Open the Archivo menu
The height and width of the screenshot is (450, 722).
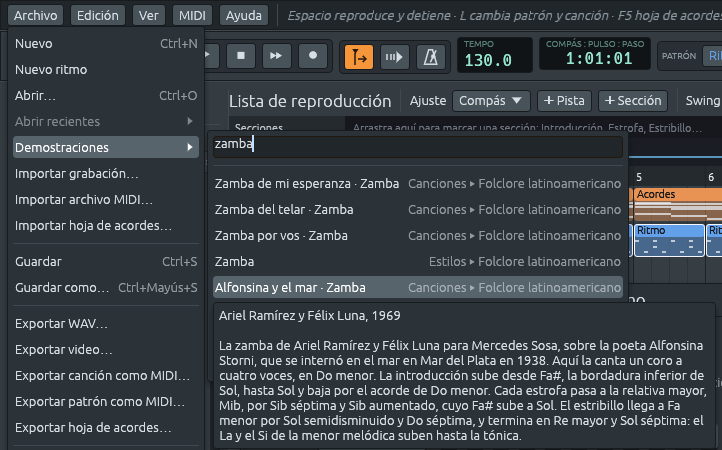pos(35,15)
